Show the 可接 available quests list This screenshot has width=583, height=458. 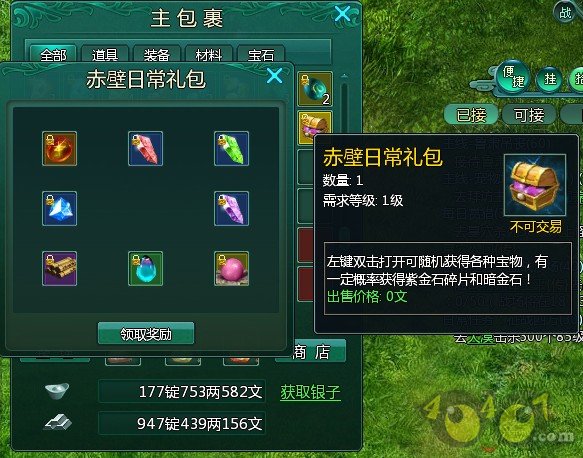(529, 114)
